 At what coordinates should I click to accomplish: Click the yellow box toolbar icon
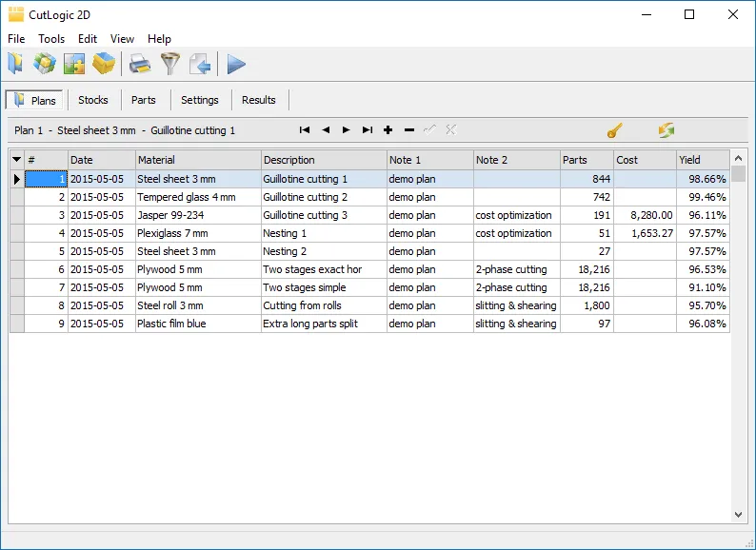pyautogui.click(x=104, y=64)
